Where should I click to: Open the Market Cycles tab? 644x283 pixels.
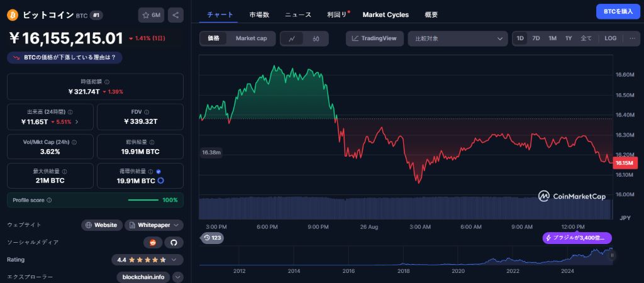click(x=386, y=14)
